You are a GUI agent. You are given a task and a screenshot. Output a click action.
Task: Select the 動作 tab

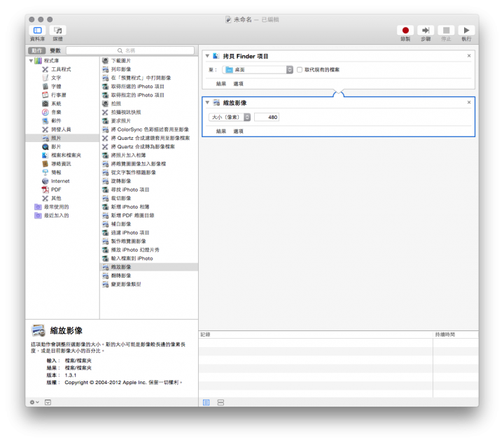point(38,51)
